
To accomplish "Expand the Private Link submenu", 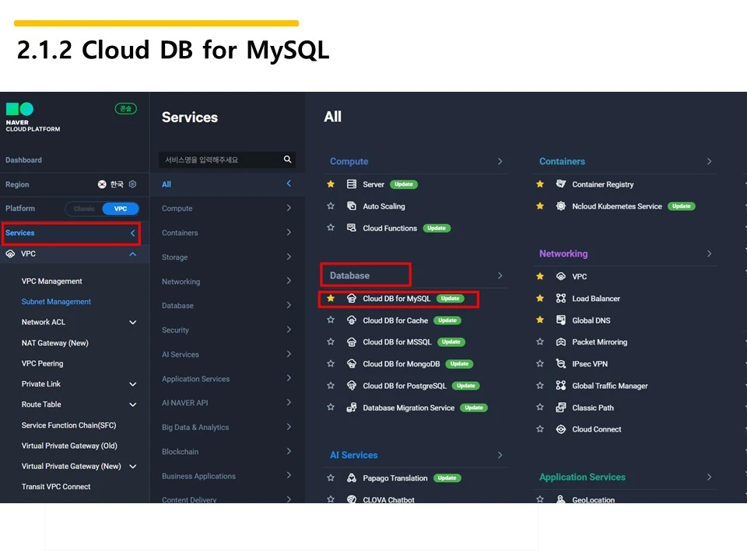I will pyautogui.click(x=133, y=384).
